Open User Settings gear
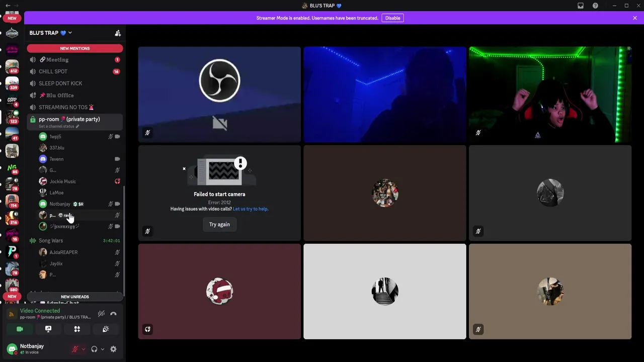This screenshot has height=362, width=644. pos(113,349)
